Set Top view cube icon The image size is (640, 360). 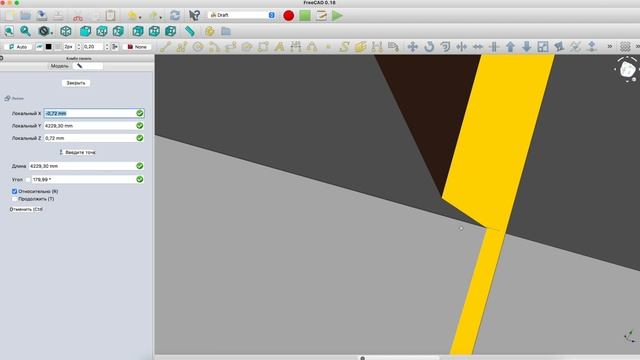tap(102, 31)
